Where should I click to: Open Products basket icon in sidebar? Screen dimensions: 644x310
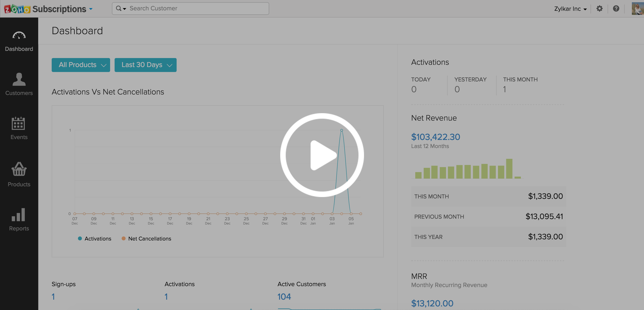pyautogui.click(x=19, y=169)
